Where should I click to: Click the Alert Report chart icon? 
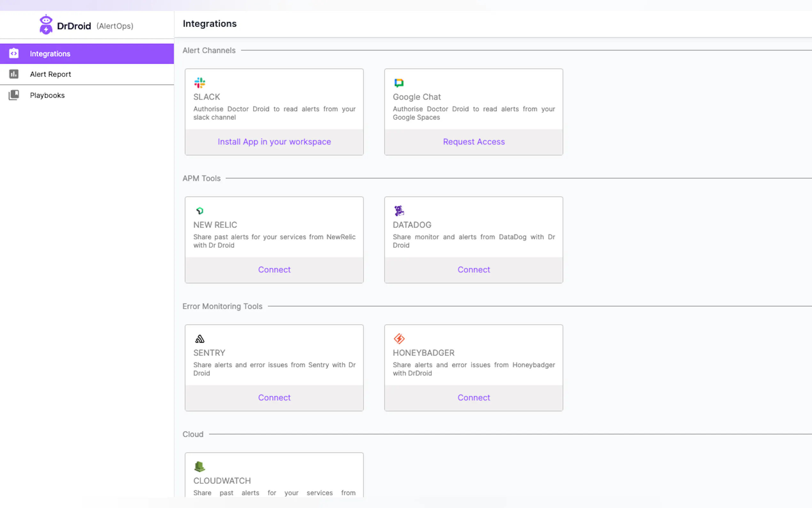coord(14,74)
